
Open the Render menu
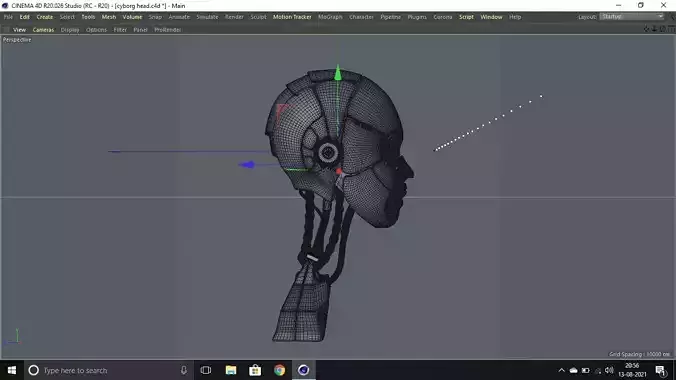(x=234, y=17)
